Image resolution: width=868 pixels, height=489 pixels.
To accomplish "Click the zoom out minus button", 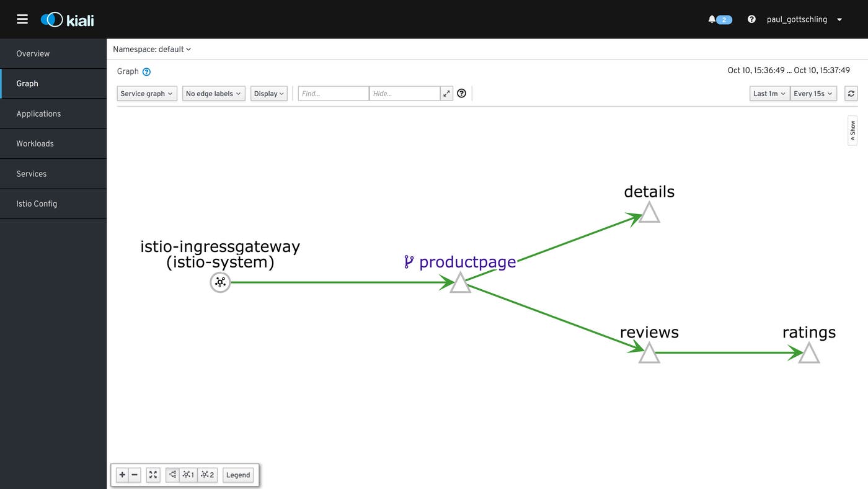I will coord(135,475).
